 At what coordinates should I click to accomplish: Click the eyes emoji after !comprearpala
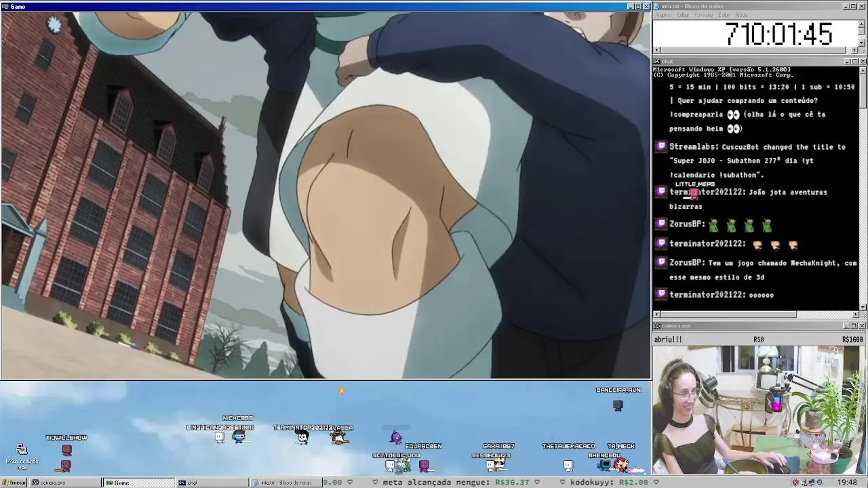tap(733, 115)
